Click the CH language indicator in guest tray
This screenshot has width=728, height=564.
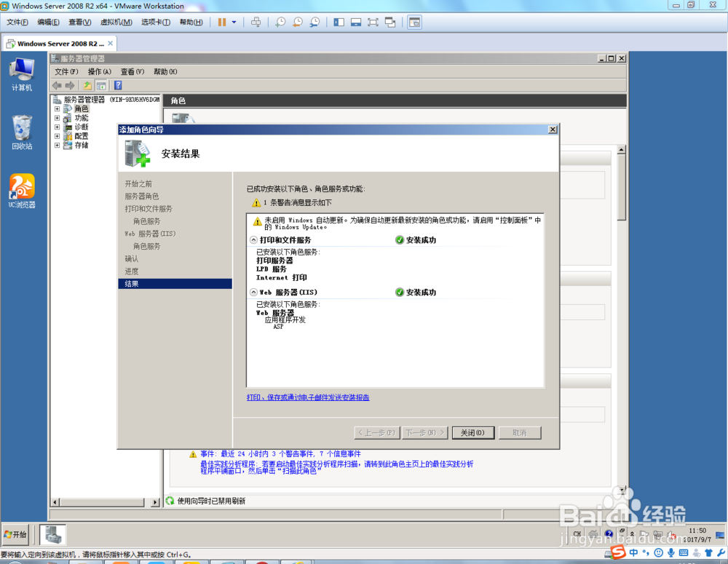pos(577,534)
